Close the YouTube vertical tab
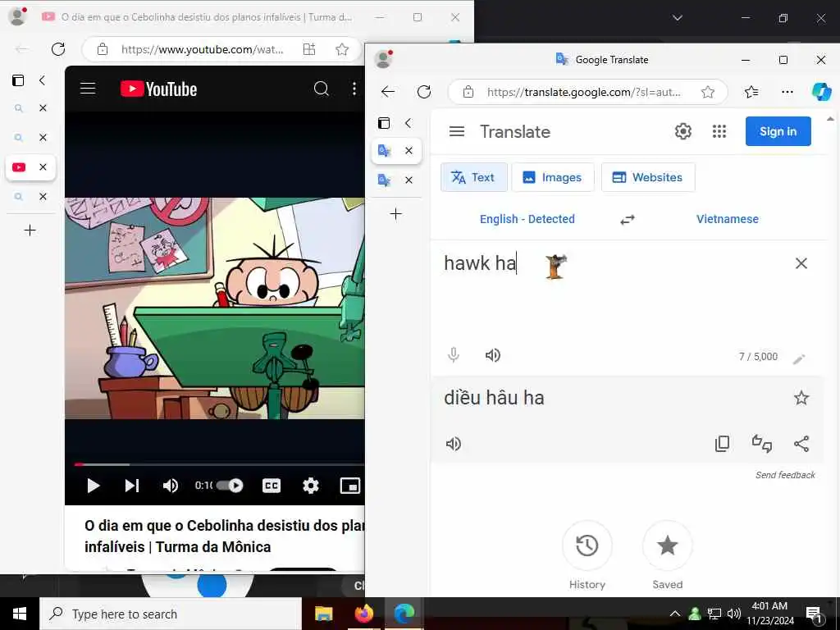840x630 pixels. [x=43, y=167]
